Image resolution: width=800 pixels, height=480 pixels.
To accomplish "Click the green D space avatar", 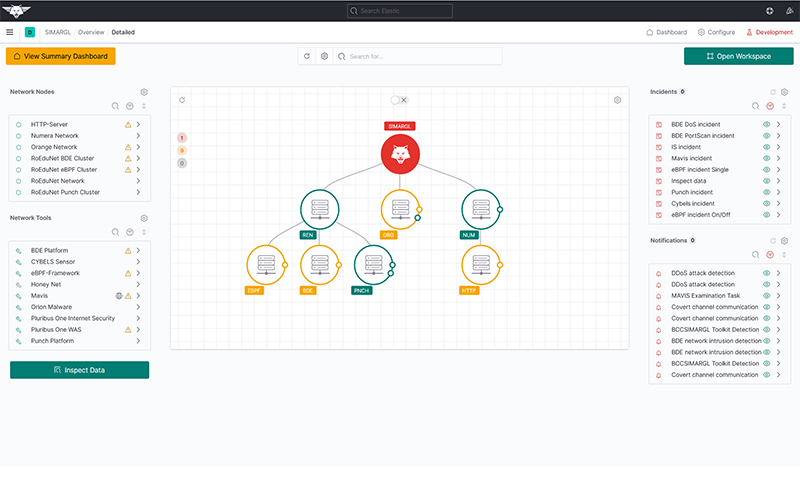I will (x=30, y=32).
